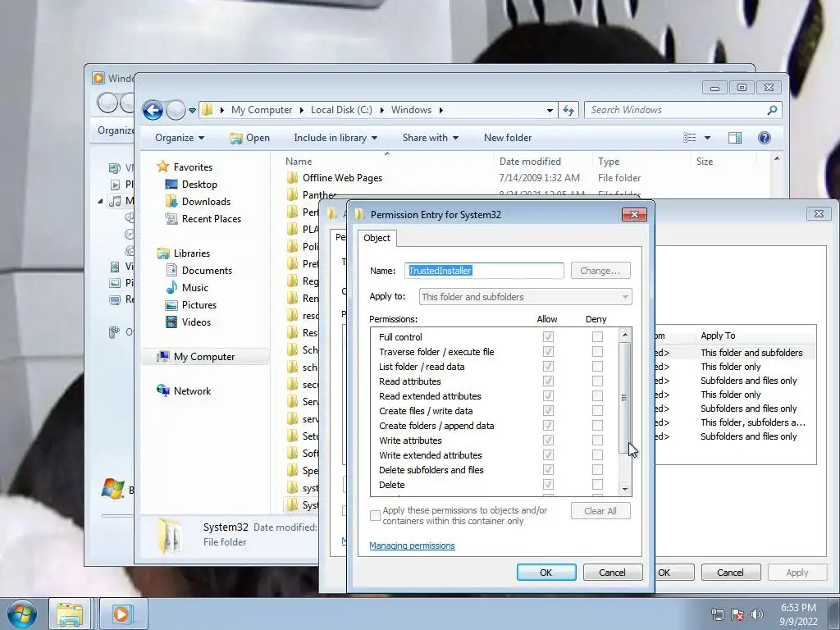Image resolution: width=840 pixels, height=630 pixels.
Task: Cancel the Permission Entry dialog
Action: point(612,572)
